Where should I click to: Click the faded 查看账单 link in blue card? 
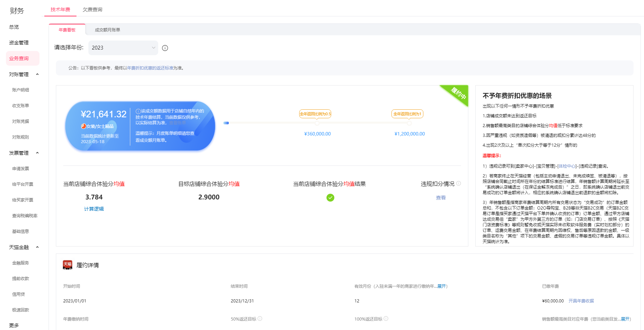tap(178, 123)
